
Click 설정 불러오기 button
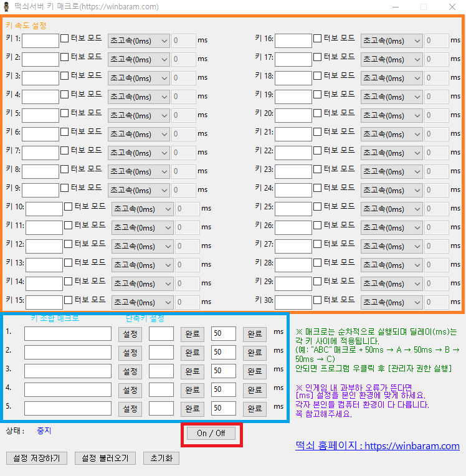[x=105, y=458]
